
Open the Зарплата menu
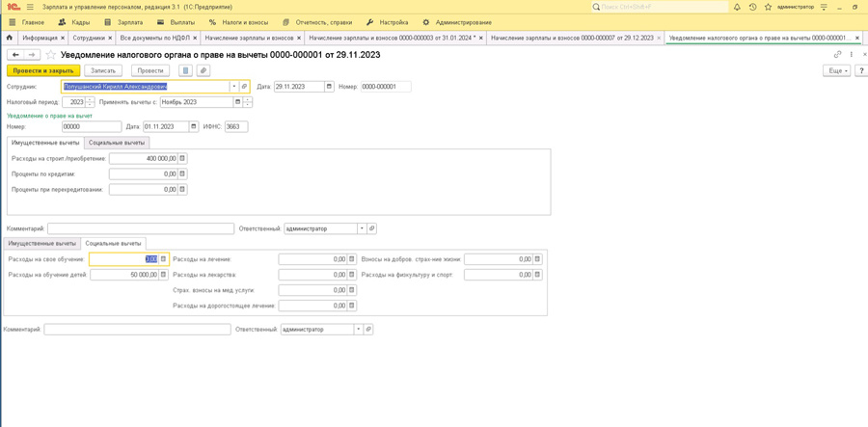click(x=124, y=23)
